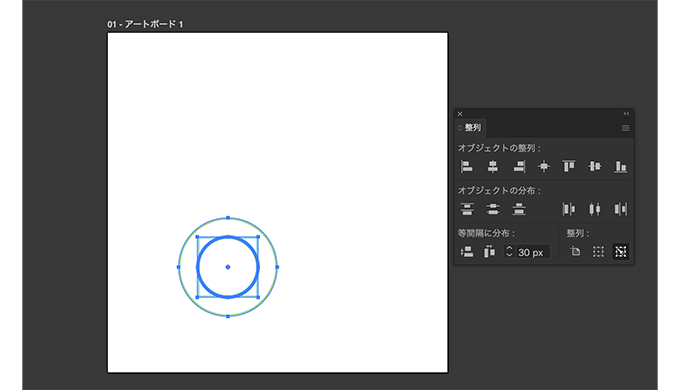The height and width of the screenshot is (390, 680).
Task: Click the outer circle's bottom anchor point
Action: click(228, 316)
